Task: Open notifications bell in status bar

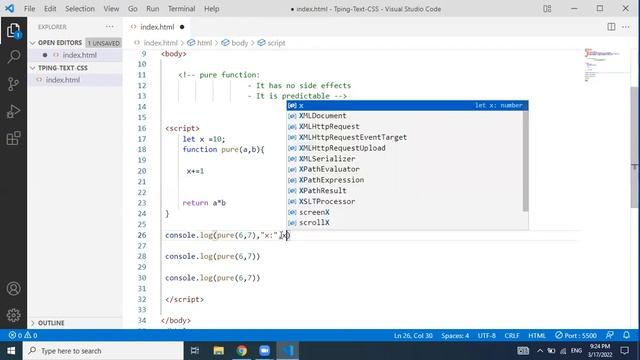Action: [x=627, y=336]
